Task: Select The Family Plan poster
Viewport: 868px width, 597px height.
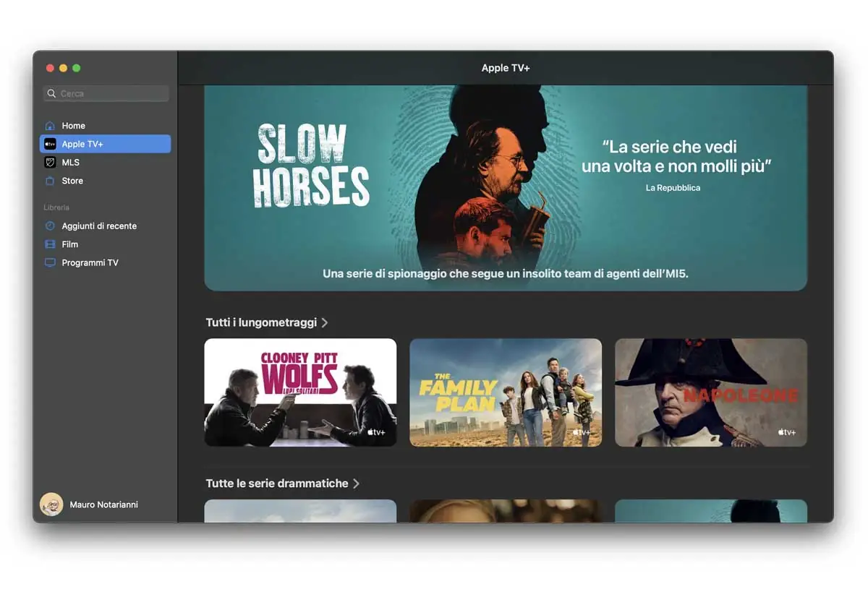Action: [x=505, y=392]
